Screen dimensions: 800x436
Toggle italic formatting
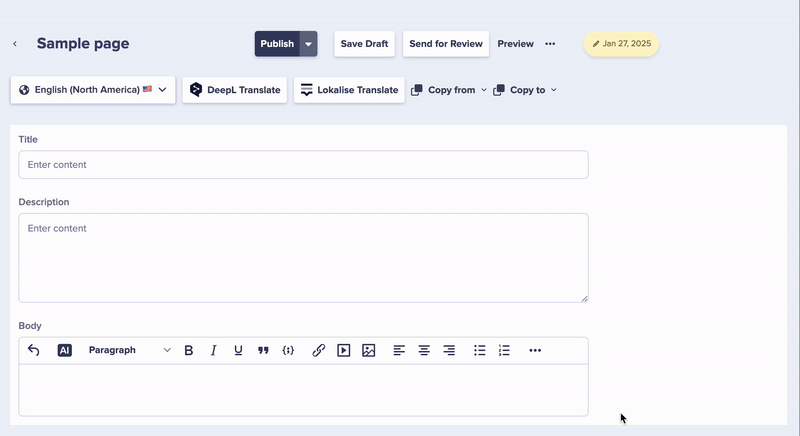coord(213,350)
